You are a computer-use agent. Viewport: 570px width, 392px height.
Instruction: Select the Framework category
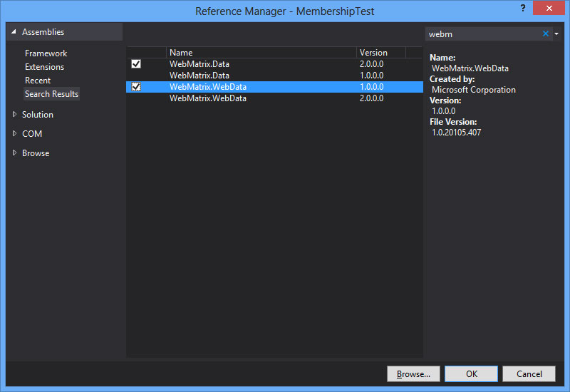coord(46,53)
